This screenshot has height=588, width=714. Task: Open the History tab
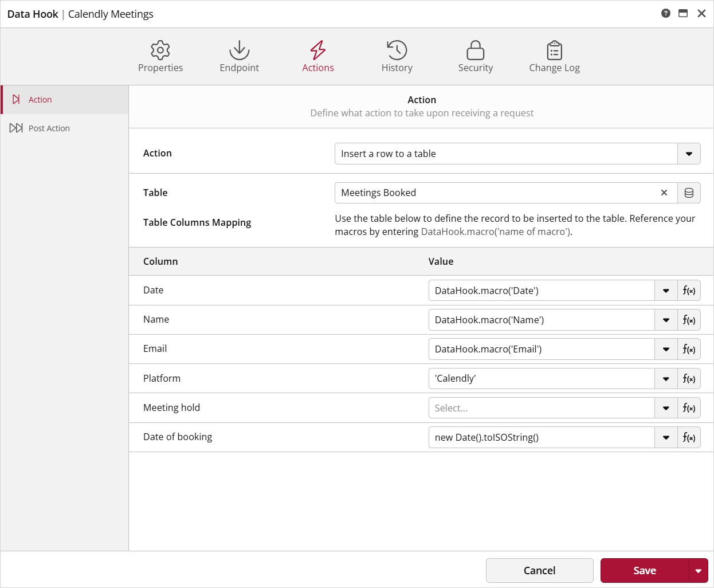point(397,57)
